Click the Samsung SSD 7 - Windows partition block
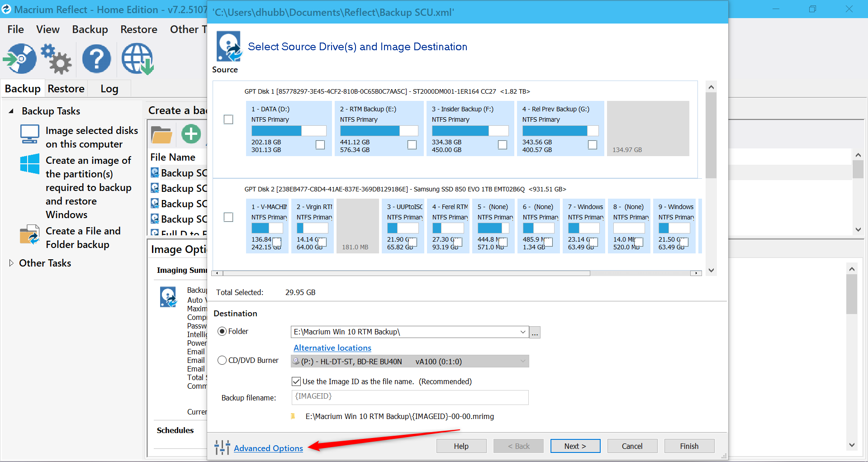Image resolution: width=868 pixels, height=462 pixels. tap(584, 226)
